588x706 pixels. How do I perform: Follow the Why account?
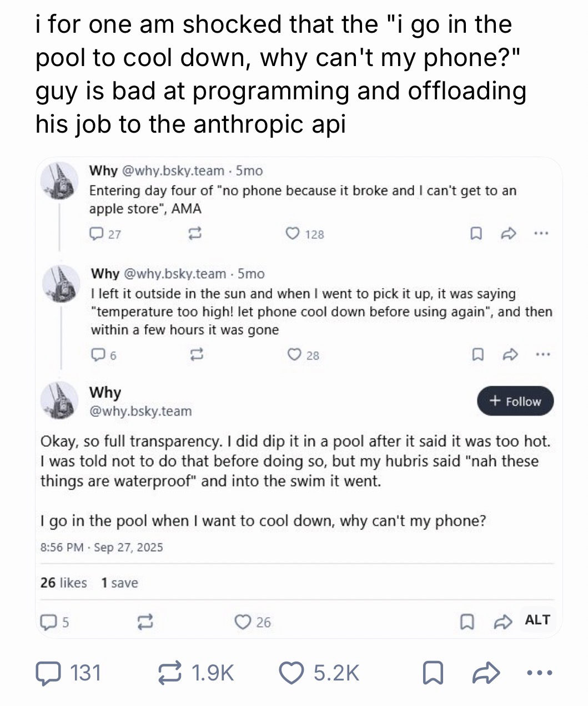[515, 401]
